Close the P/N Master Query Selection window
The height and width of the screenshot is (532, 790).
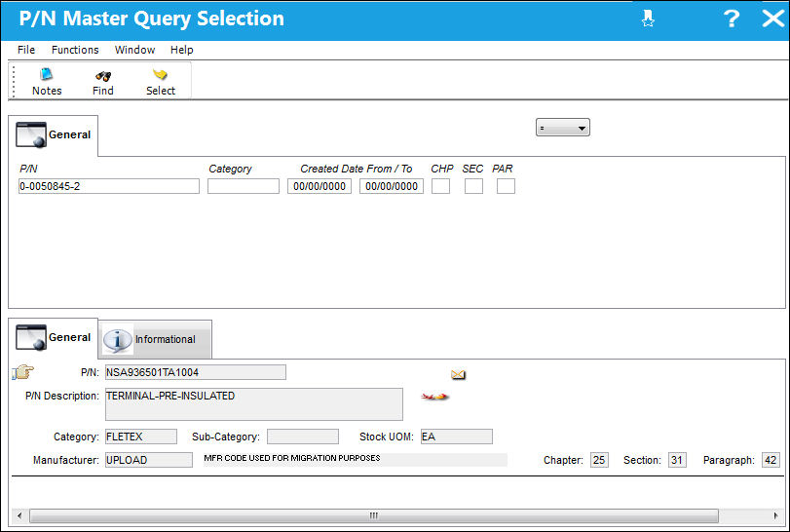pos(772,19)
